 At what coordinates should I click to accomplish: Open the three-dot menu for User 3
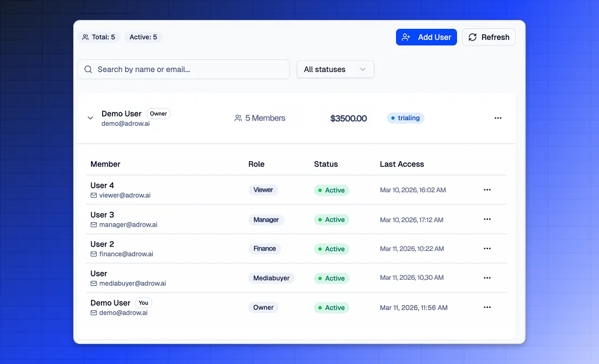[x=487, y=219]
